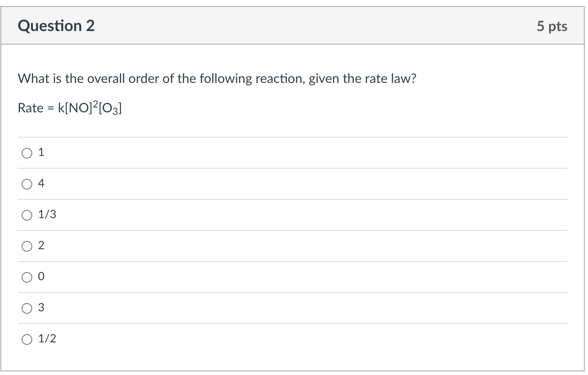This screenshot has width=588, height=375.
Task: Select the radio button for answer 1
Action: click(27, 153)
